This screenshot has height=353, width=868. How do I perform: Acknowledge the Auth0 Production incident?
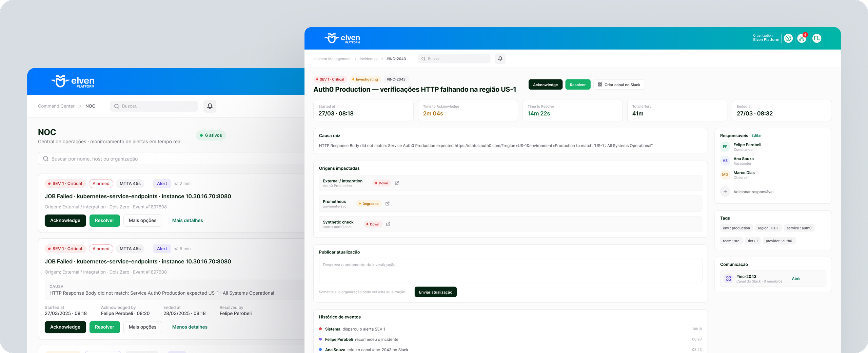[x=545, y=85]
